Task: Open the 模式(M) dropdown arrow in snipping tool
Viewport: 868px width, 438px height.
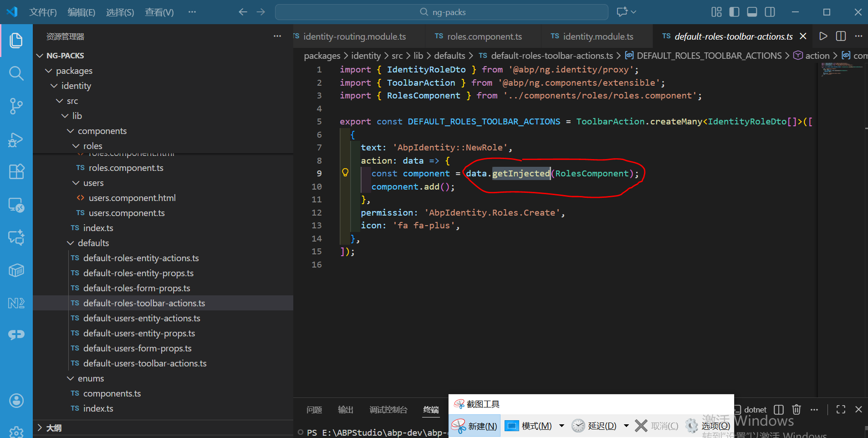Action: pos(562,426)
